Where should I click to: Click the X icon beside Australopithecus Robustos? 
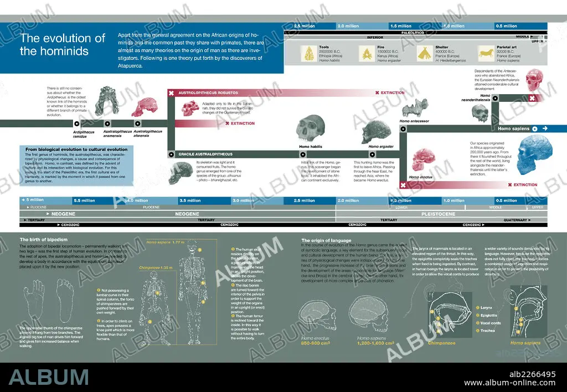click(x=172, y=93)
